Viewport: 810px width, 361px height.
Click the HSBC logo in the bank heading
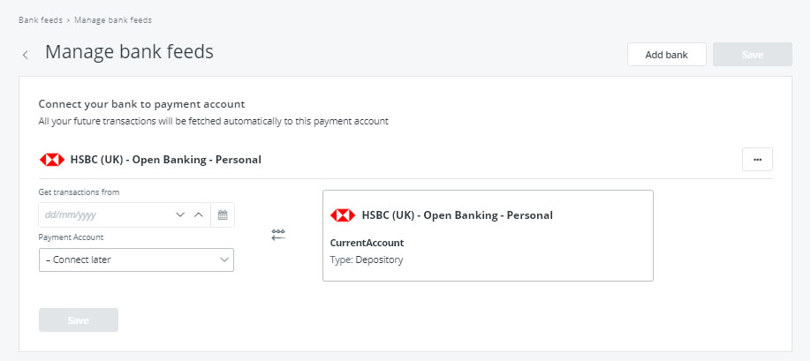(52, 160)
